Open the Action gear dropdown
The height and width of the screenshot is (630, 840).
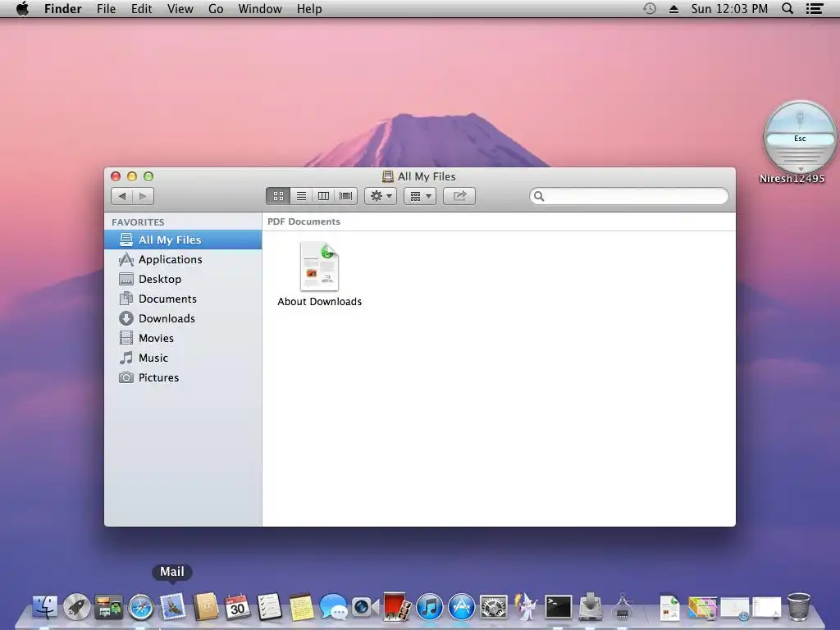(x=381, y=196)
